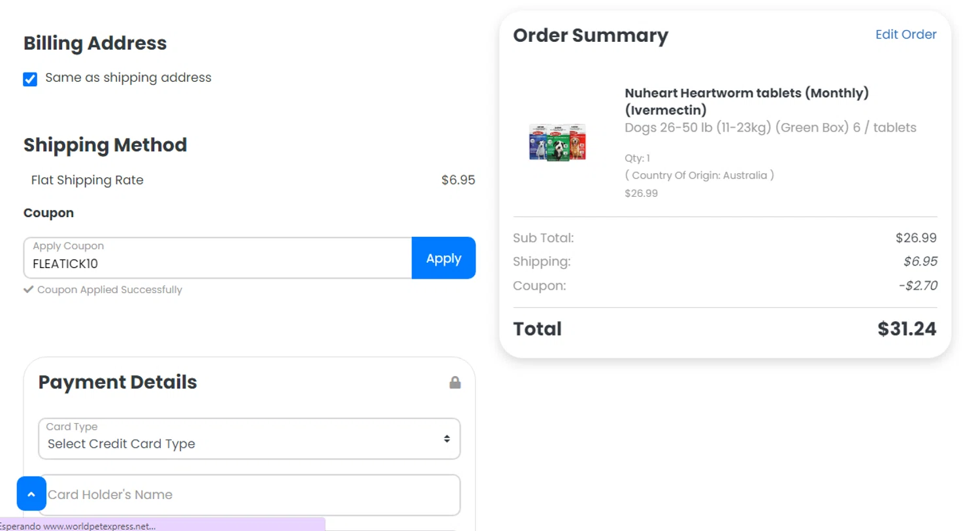Click the Esperando worldpetexpress.net status bar
980x531 pixels.
(162, 524)
